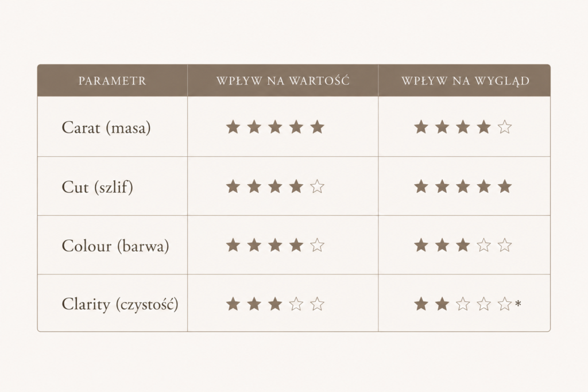Click the Colour (barwa) row label
Image resolution: width=588 pixels, height=392 pixels.
coord(115,246)
